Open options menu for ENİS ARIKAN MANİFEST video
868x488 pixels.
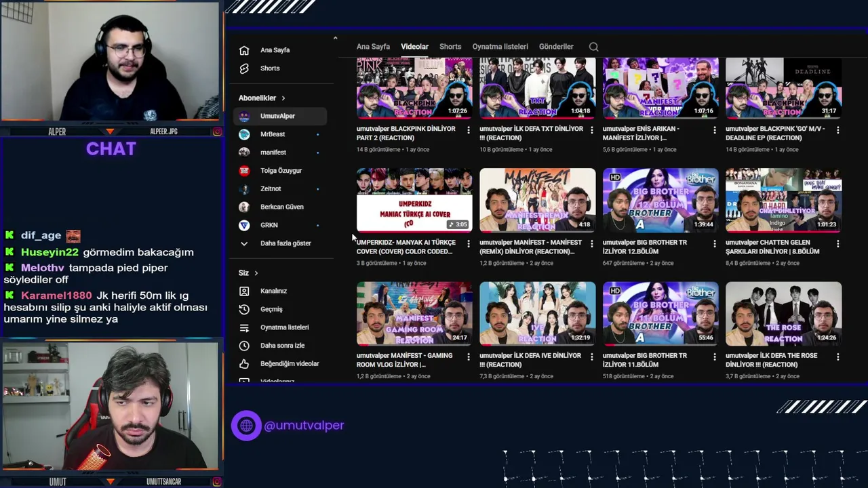714,130
